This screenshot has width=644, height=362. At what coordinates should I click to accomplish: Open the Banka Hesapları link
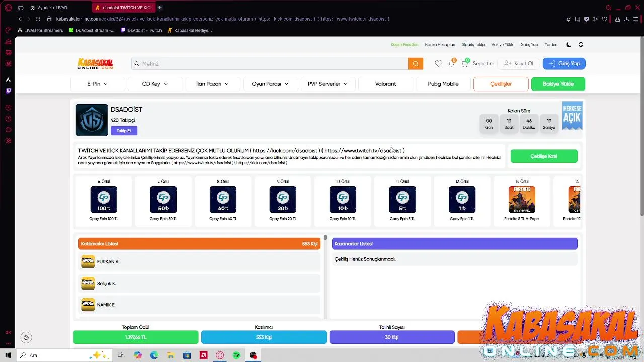coord(440,45)
